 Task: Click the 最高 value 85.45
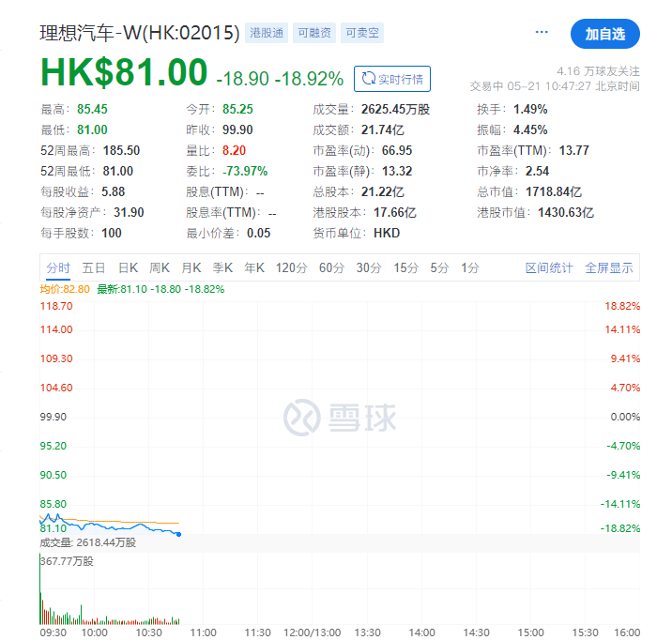tap(92, 109)
